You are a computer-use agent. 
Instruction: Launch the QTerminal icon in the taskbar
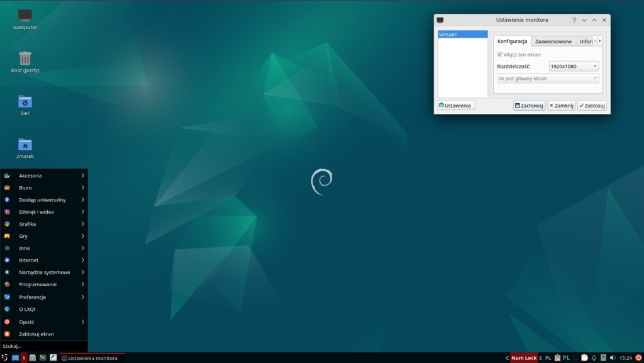(42, 359)
